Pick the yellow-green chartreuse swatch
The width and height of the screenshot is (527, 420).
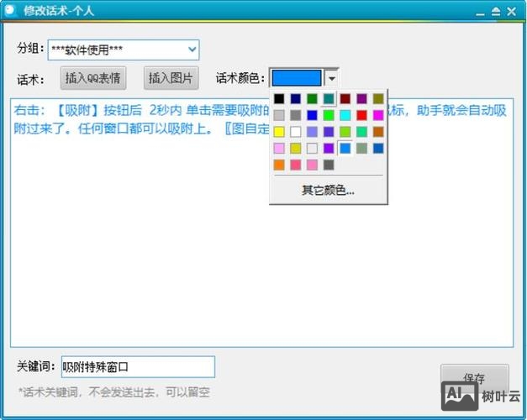[345, 132]
